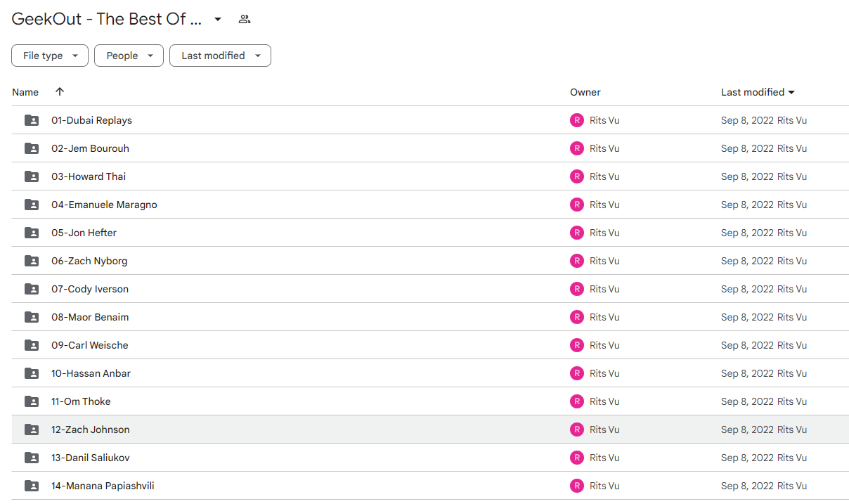The image size is (849, 504).
Task: Select the 12-Zach Johnson folder row
Action: [430, 429]
